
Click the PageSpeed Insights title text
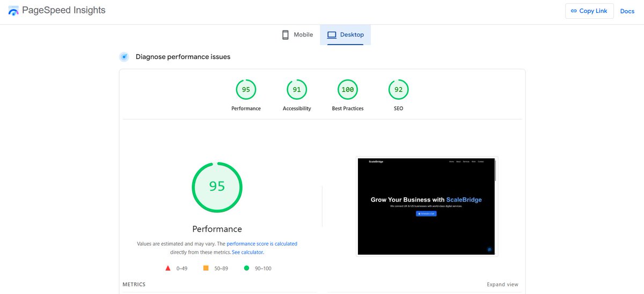point(64,10)
